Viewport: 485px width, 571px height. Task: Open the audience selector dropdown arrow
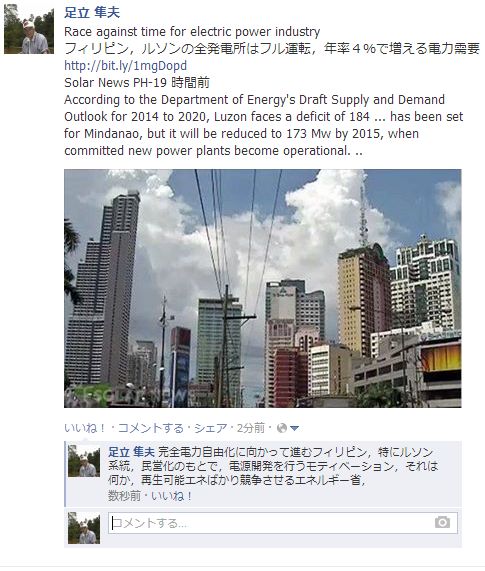click(294, 428)
